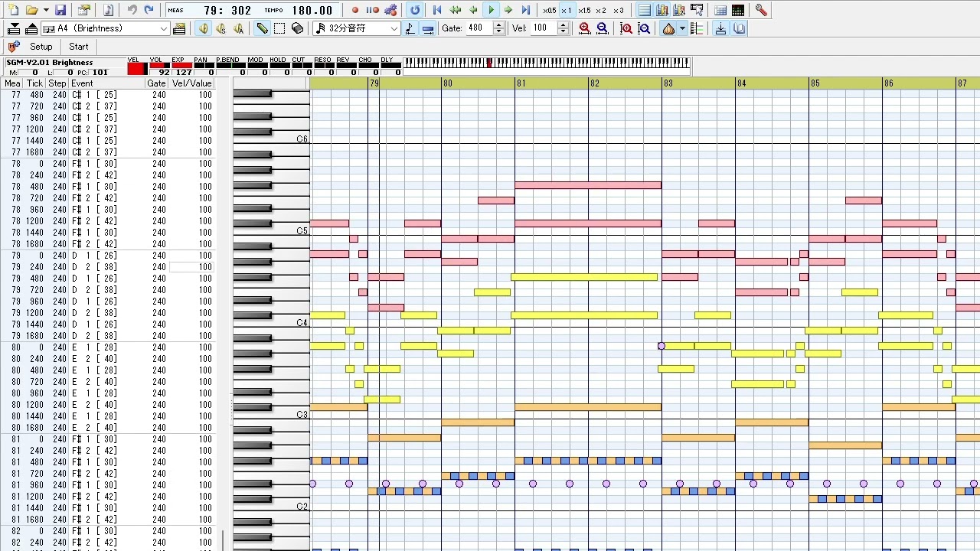The width and height of the screenshot is (980, 551).
Task: Select the eraser tool
Action: [x=298, y=28]
